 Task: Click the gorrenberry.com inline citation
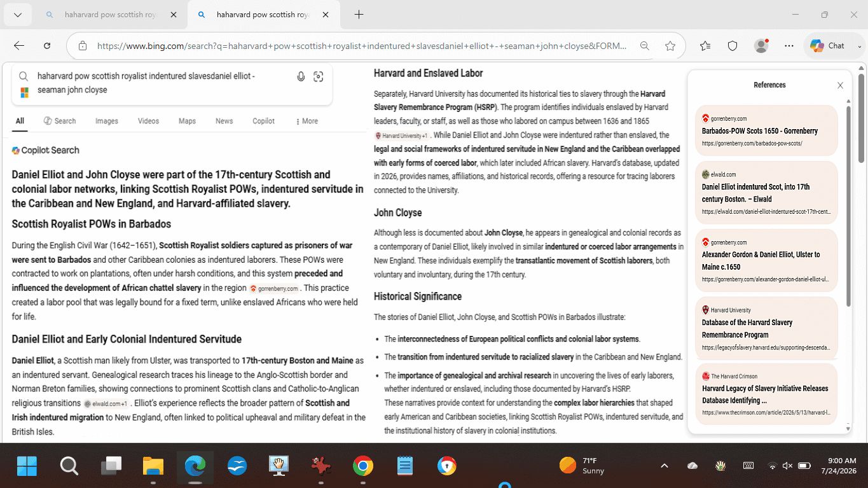274,288
